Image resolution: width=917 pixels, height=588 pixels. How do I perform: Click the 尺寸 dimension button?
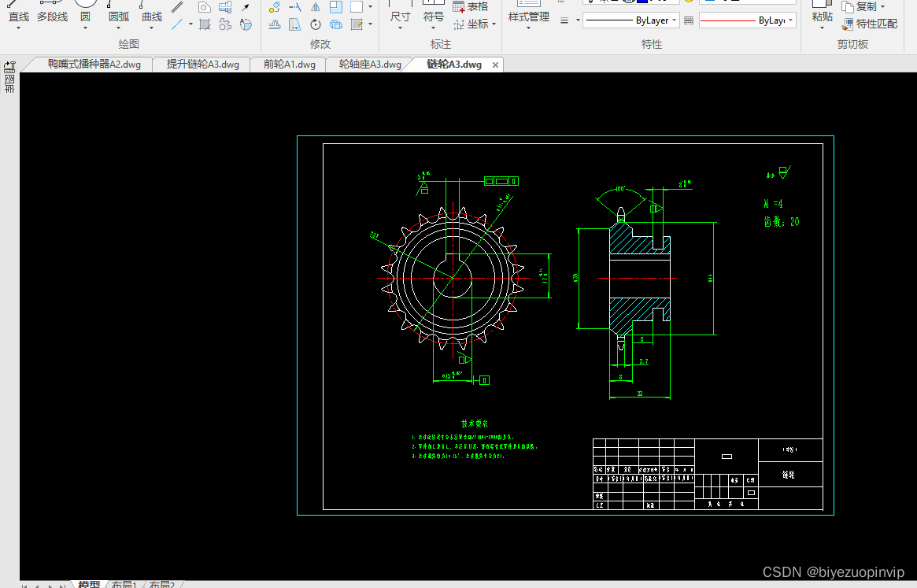click(400, 13)
